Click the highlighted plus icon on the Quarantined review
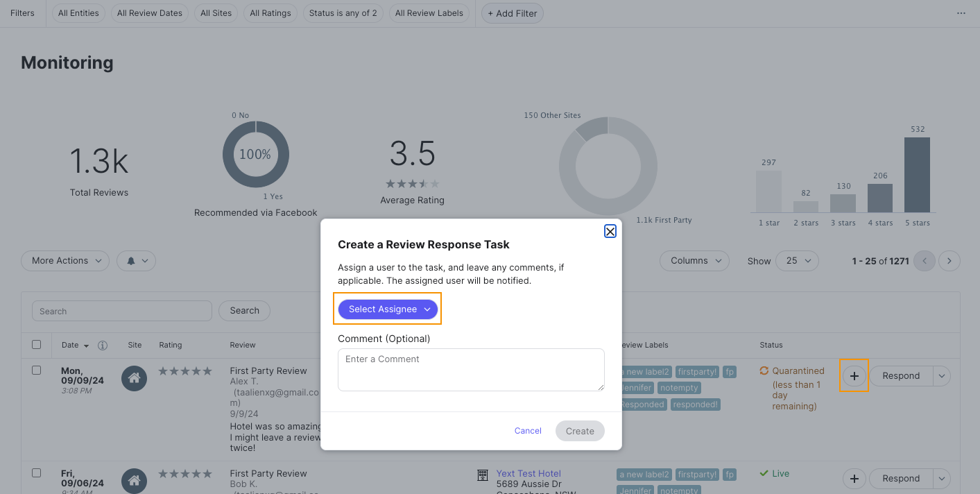Image resolution: width=980 pixels, height=494 pixels. pos(854,375)
